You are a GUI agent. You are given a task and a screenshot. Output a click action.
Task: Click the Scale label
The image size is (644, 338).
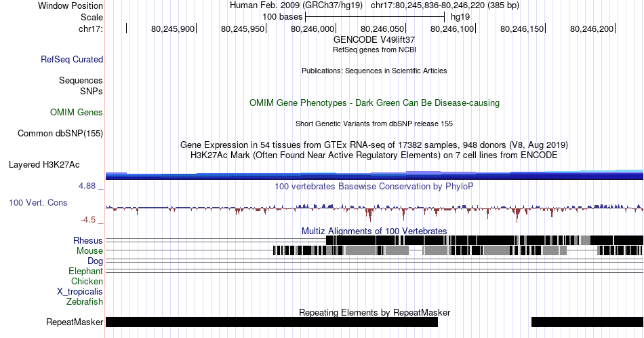click(x=92, y=17)
